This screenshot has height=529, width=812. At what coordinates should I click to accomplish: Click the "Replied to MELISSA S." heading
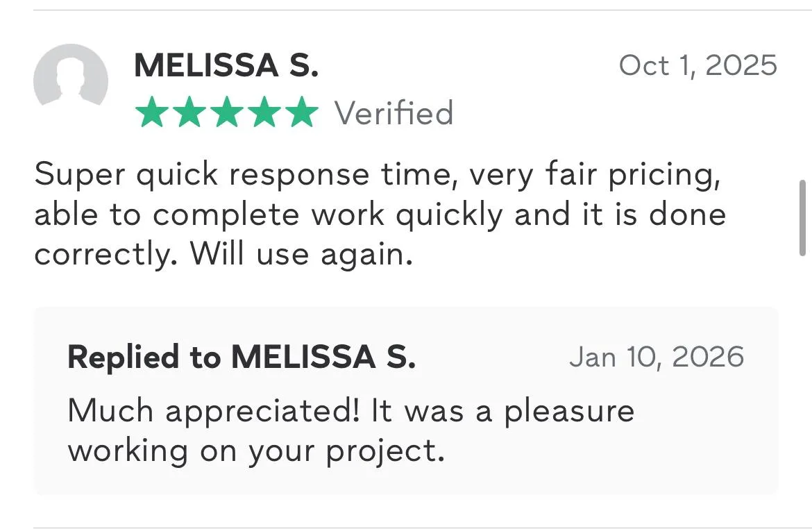click(242, 358)
